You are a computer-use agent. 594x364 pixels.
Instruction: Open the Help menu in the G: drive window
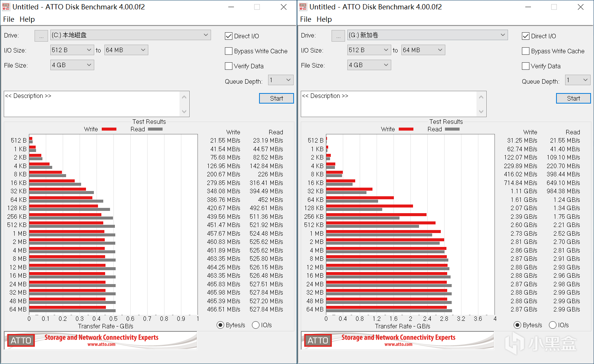pyautogui.click(x=324, y=19)
